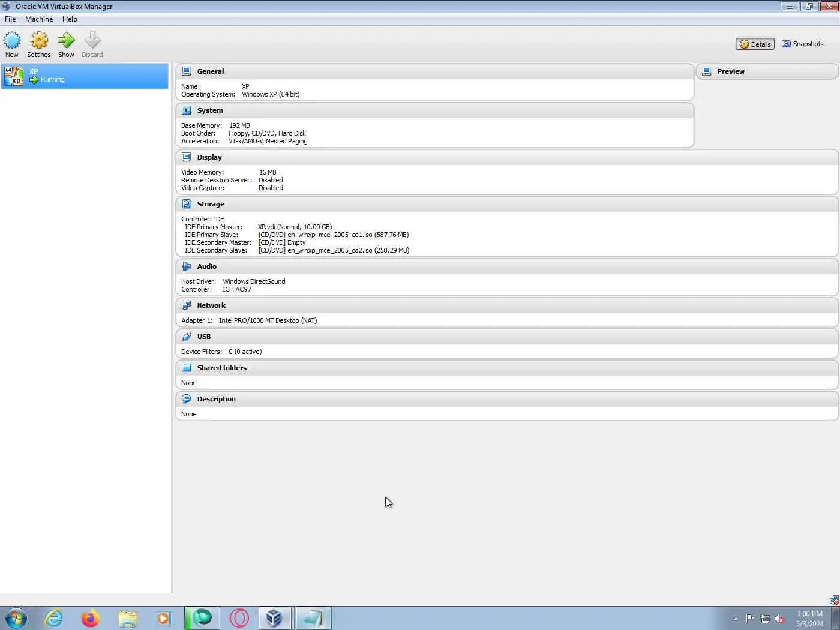Click the Shared folders section icon
Viewport: 840px width, 630px height.
(x=187, y=368)
